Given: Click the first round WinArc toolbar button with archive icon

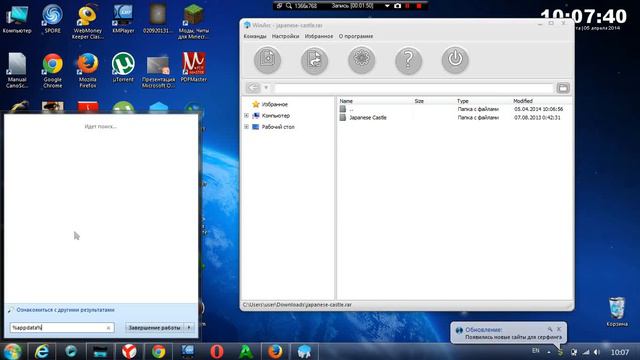Looking at the screenshot, I should tap(267, 60).
